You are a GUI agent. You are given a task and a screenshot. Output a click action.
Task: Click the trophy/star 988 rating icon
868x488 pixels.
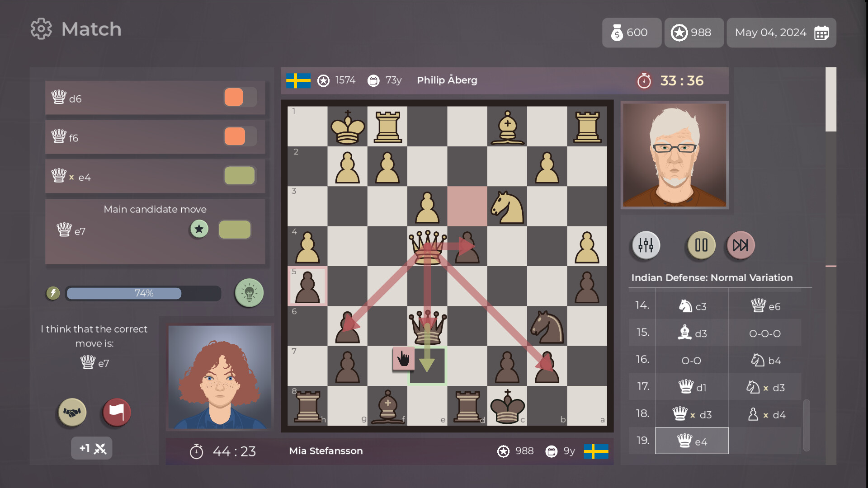pos(680,32)
